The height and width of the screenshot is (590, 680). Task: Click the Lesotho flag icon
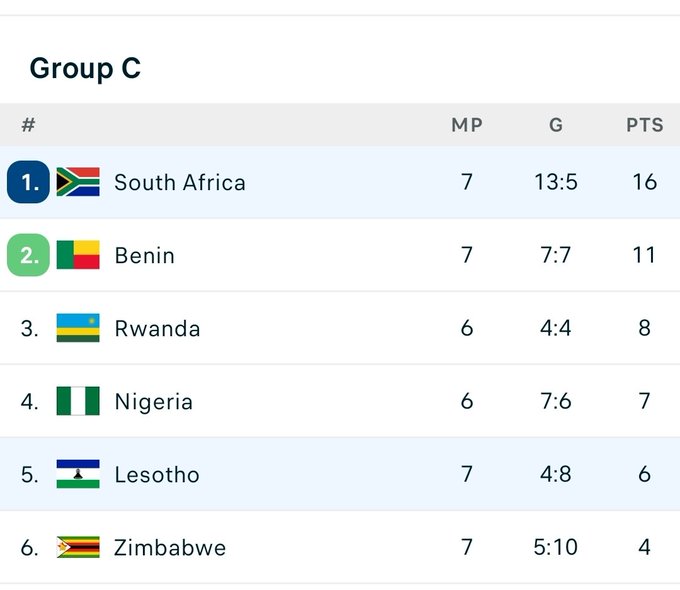pyautogui.click(x=78, y=474)
